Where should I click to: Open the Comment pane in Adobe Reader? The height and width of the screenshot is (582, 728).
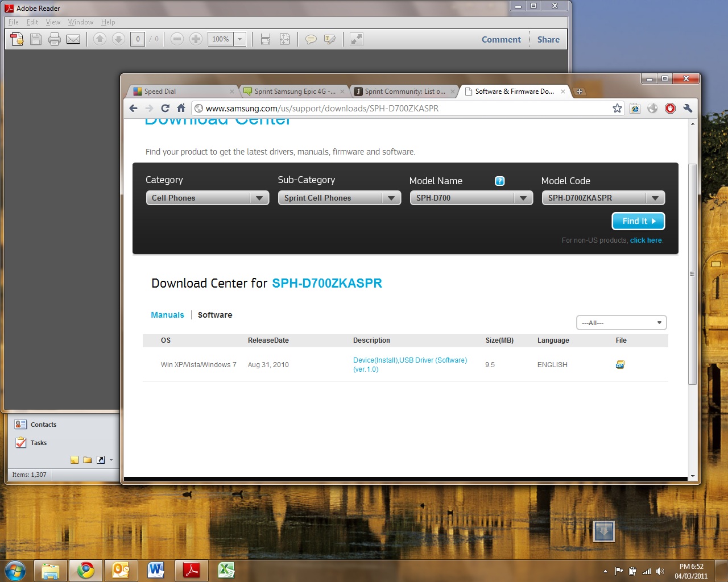[501, 39]
